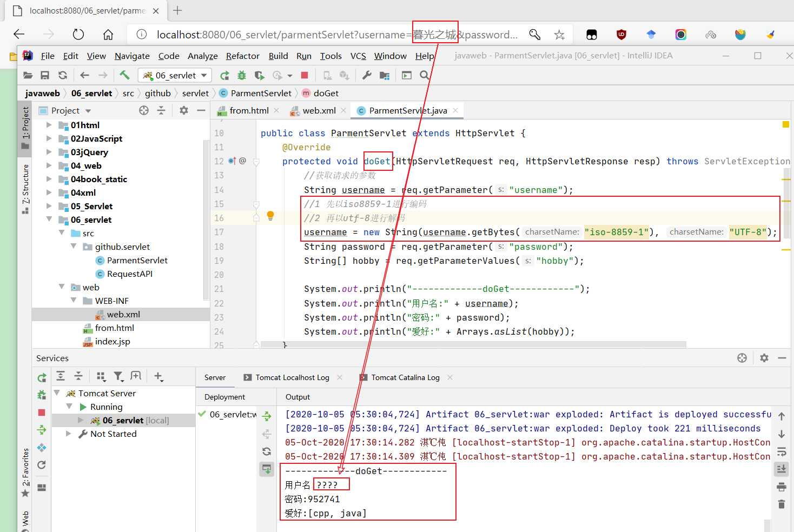The height and width of the screenshot is (532, 794).
Task: Navigate back with the toolbar left arrow
Action: [84, 75]
